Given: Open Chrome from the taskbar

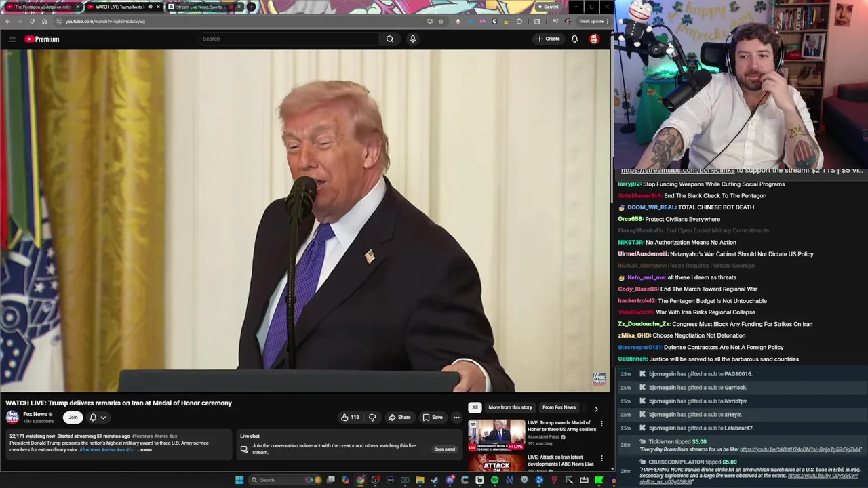Looking at the screenshot, I should pyautogui.click(x=360, y=480).
